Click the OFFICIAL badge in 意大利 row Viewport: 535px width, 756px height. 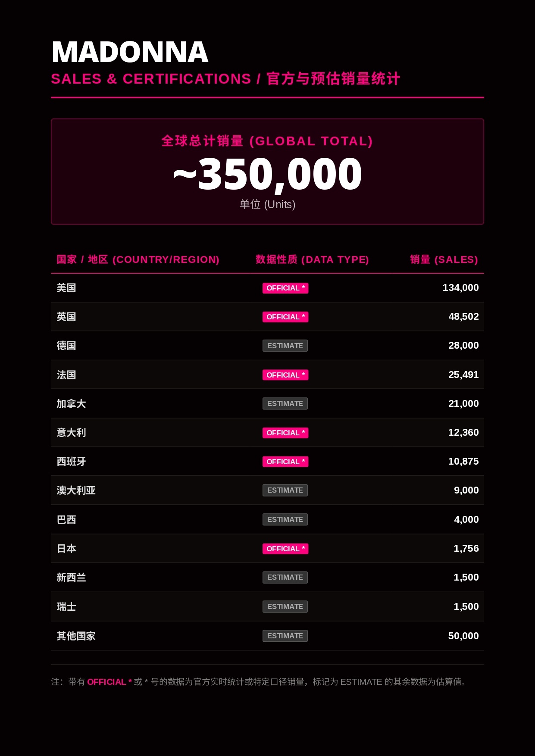click(x=285, y=433)
